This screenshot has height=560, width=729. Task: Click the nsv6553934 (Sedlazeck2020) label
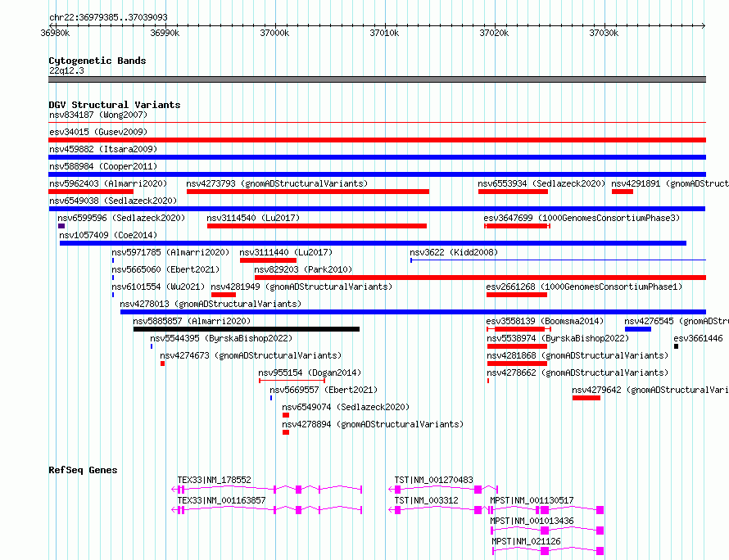pyautogui.click(x=541, y=183)
